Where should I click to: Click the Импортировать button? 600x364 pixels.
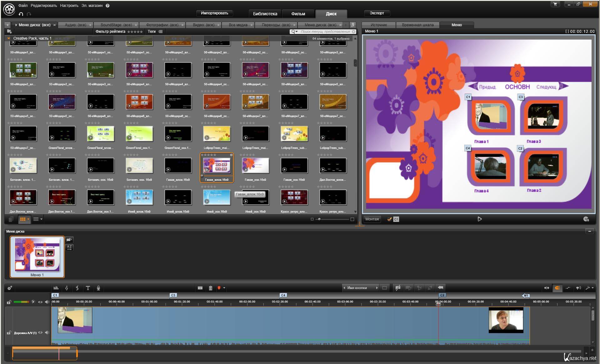coord(214,13)
